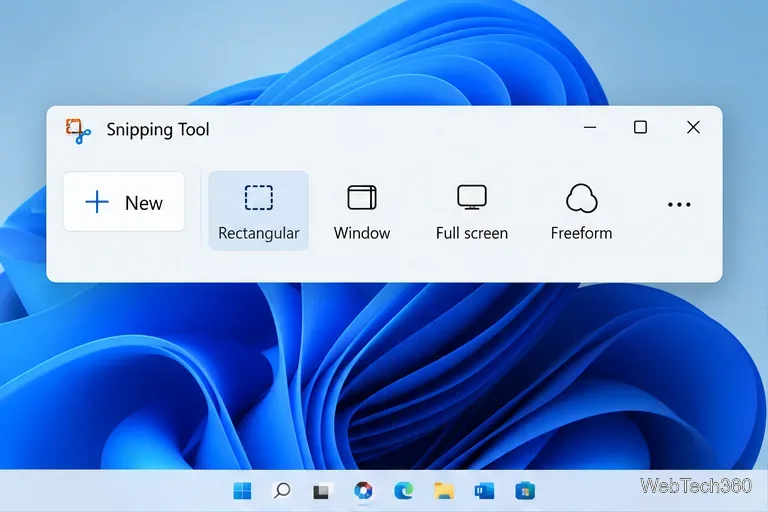Close the Snipping Tool window
The image size is (768, 512).
(693, 127)
